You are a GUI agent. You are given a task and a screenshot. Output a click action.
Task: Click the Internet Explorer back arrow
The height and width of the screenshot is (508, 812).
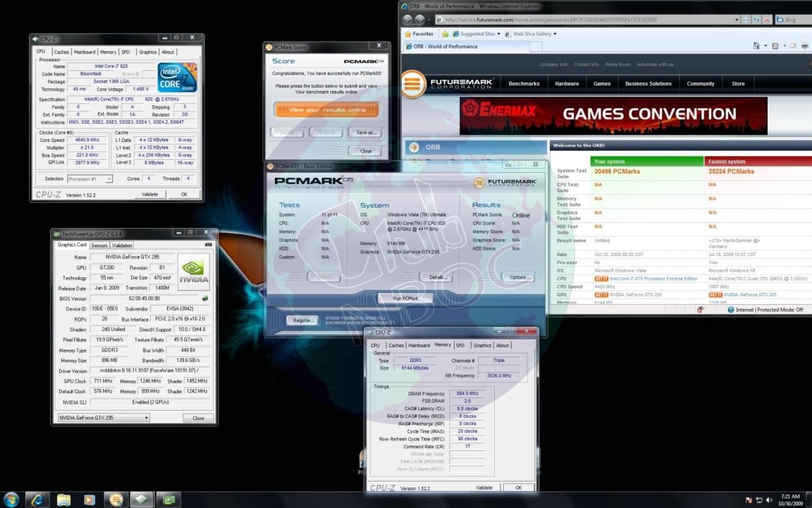(408, 20)
